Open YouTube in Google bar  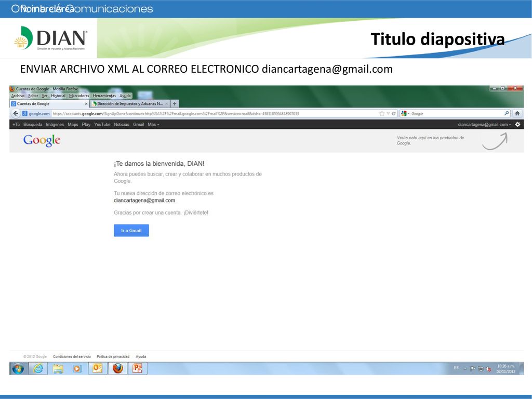102,125
